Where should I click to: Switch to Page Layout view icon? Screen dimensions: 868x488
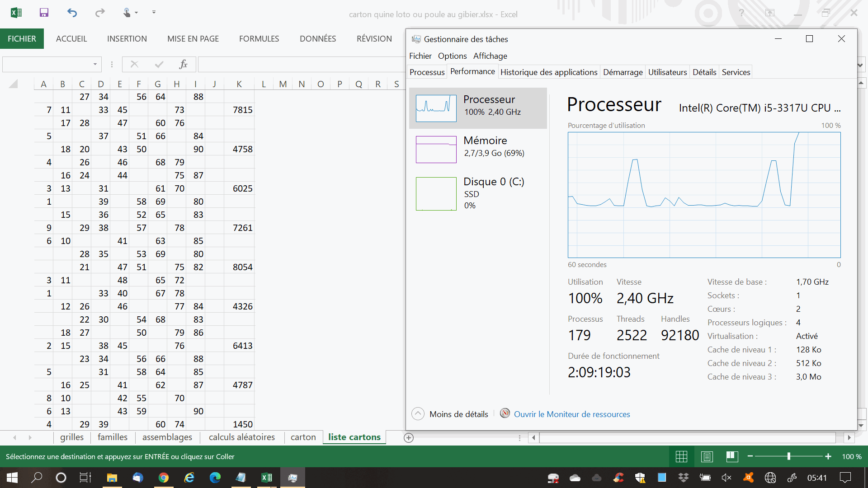707,456
